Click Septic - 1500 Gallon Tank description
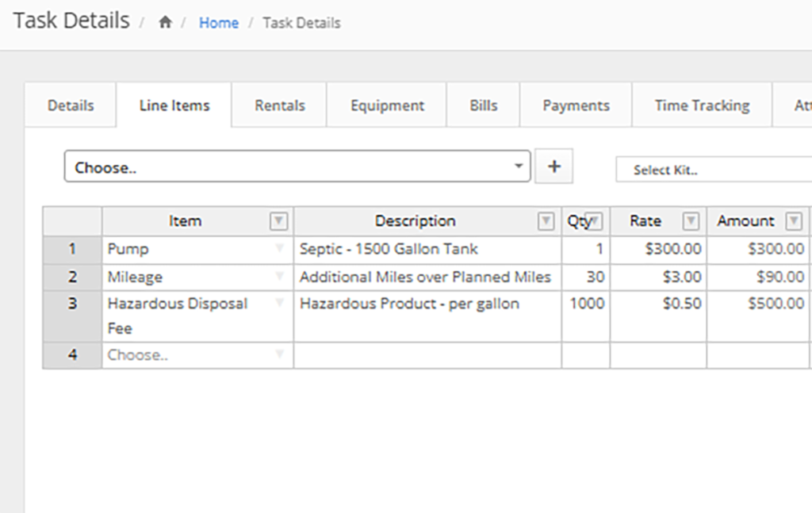Screen dimensions: 812x513 [x=427, y=250]
